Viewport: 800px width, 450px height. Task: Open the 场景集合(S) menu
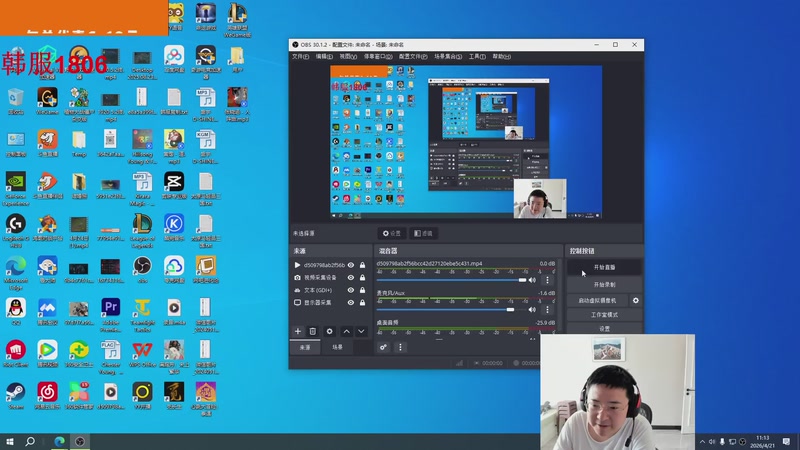tap(448, 57)
